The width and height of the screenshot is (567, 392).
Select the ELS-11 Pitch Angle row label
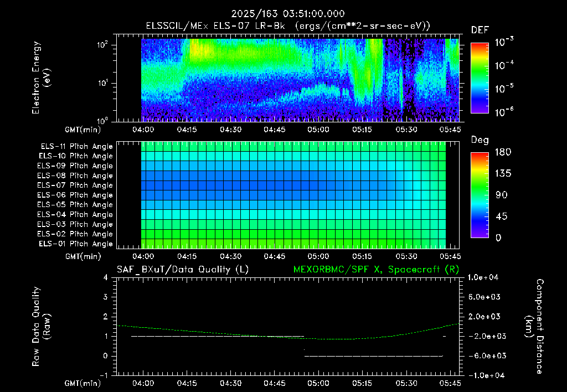(x=76, y=147)
